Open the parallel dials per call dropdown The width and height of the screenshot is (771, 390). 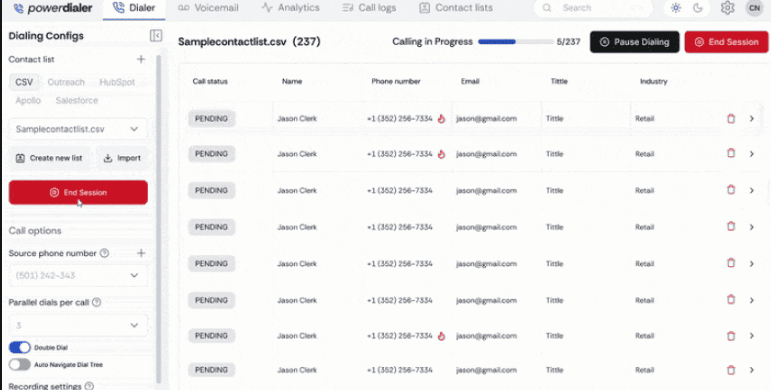click(78, 325)
